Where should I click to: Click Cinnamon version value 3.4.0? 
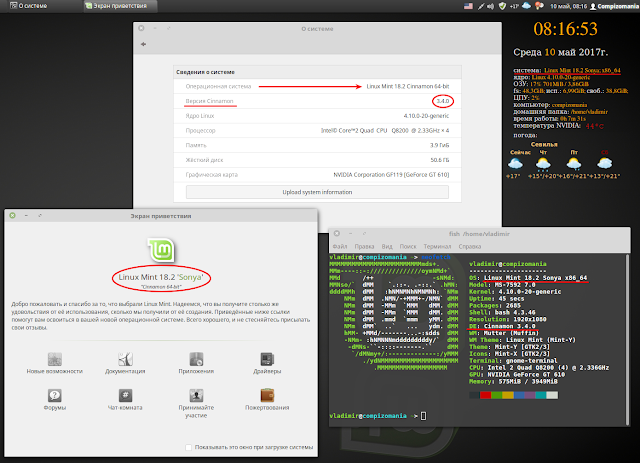[x=442, y=101]
